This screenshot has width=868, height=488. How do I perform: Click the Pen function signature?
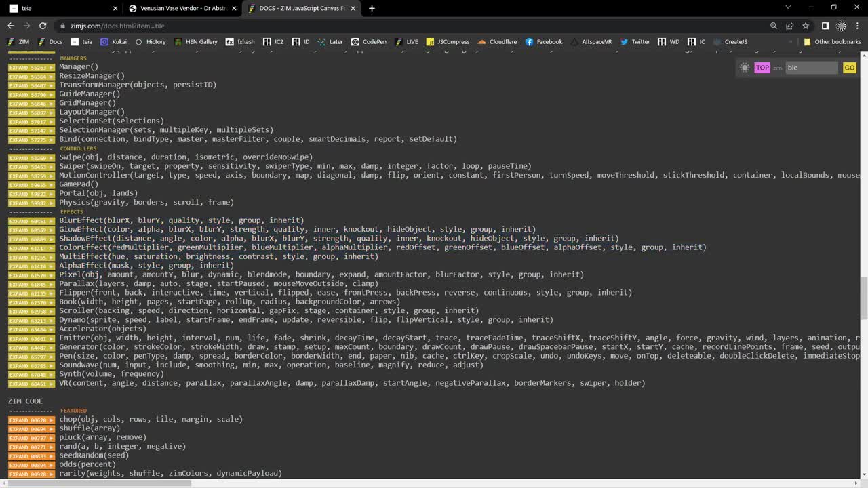pos(459,356)
